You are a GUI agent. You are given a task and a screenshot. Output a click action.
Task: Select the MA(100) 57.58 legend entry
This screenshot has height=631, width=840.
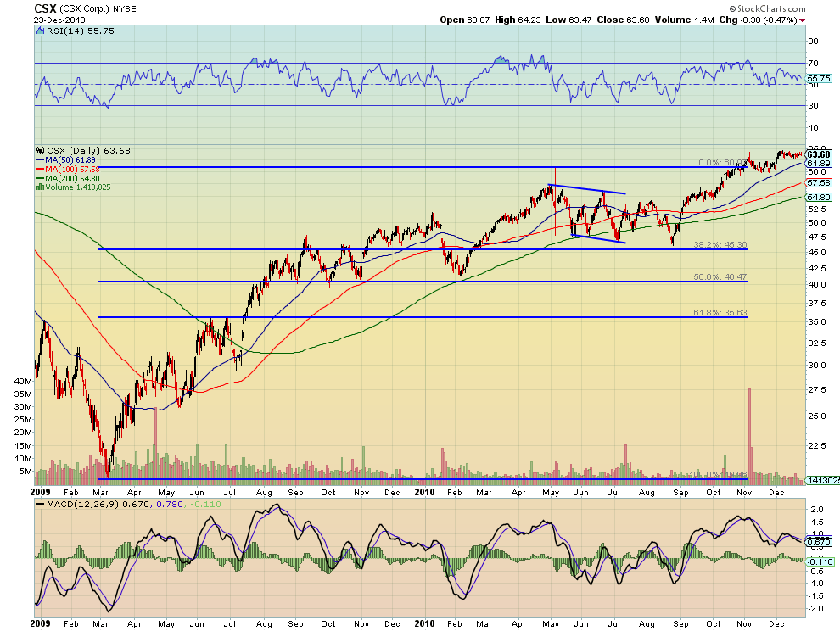[x=68, y=169]
